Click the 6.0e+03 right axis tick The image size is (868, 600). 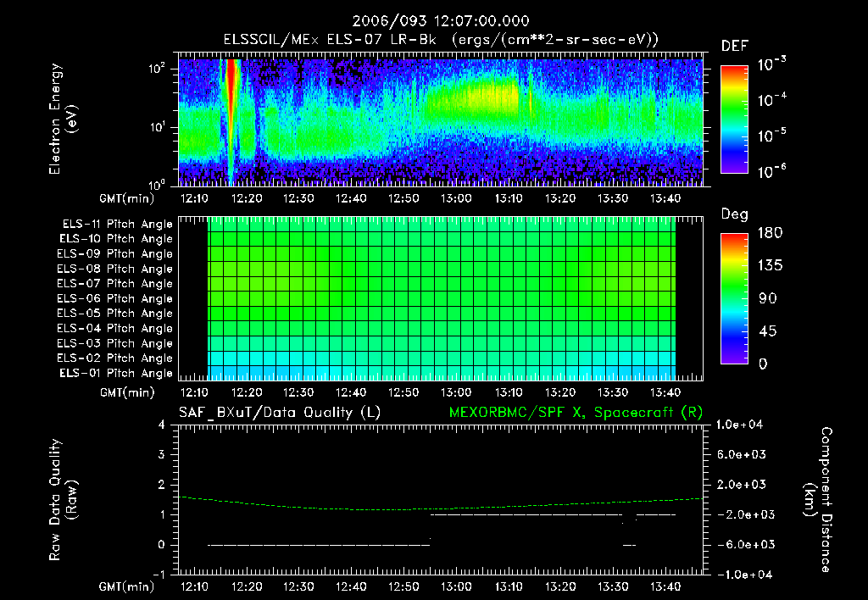[x=742, y=454]
